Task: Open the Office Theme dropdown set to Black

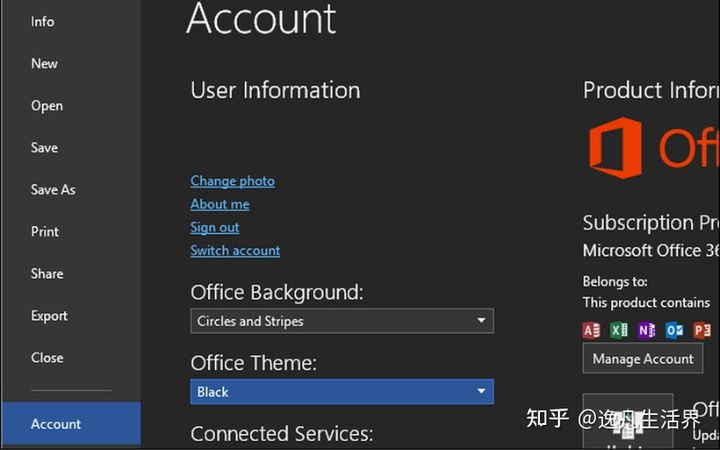Action: [342, 392]
